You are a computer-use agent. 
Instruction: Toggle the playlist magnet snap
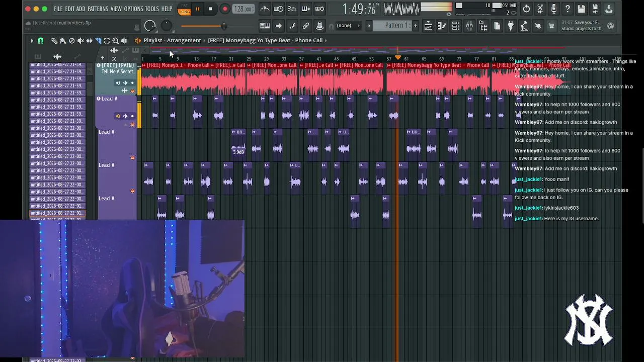pos(41,41)
